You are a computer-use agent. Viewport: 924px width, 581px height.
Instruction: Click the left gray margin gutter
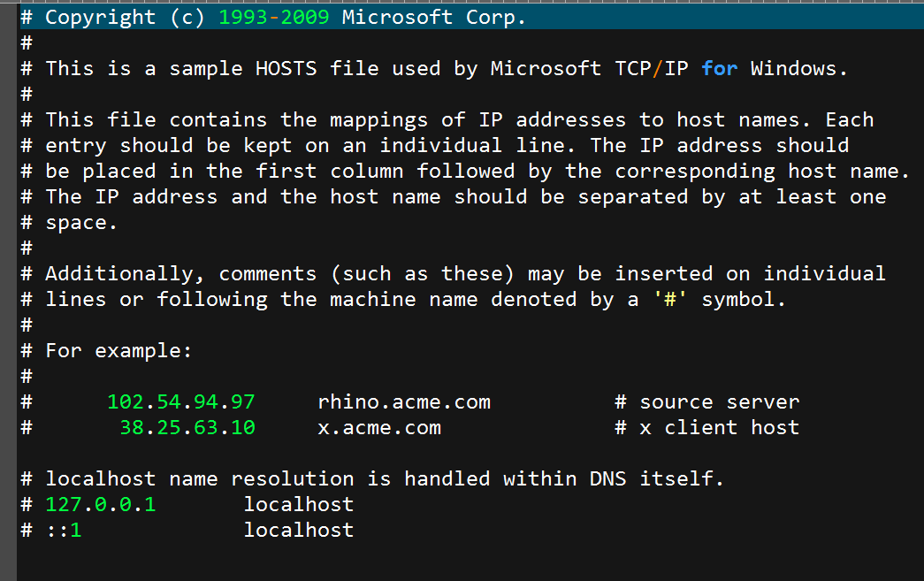(x=8, y=290)
